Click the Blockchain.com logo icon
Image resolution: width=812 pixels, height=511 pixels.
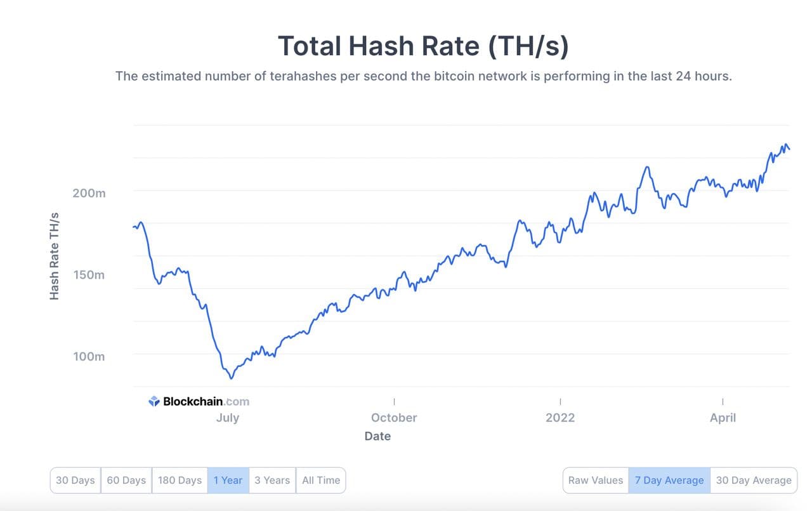coord(154,401)
